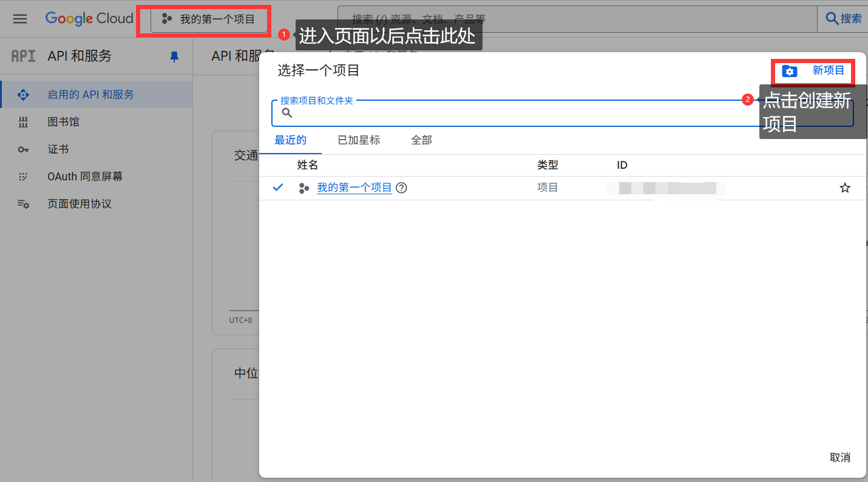
Task: Click 新项目 to create a project
Action: (828, 71)
